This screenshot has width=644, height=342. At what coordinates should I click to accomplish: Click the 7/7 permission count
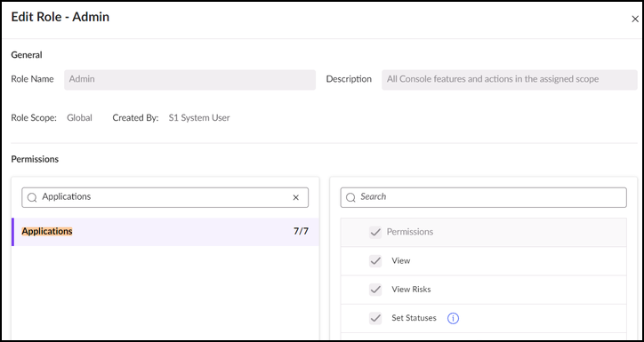(x=301, y=231)
